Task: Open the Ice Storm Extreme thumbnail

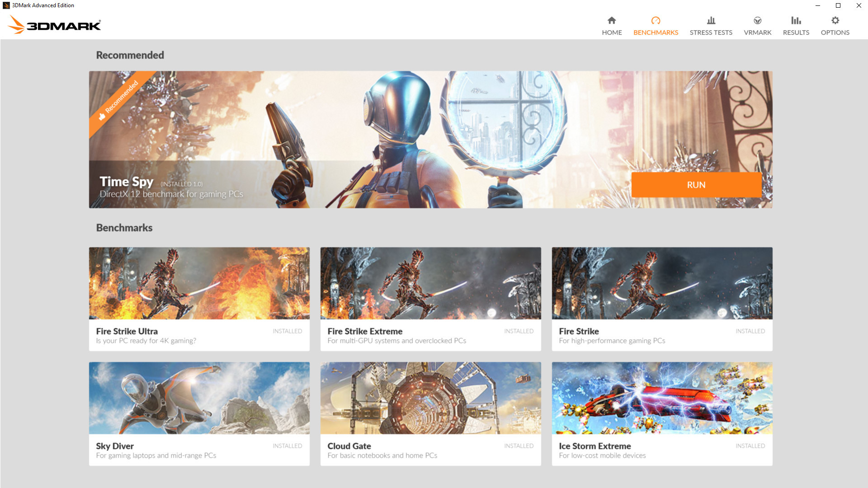Action: pos(662,398)
